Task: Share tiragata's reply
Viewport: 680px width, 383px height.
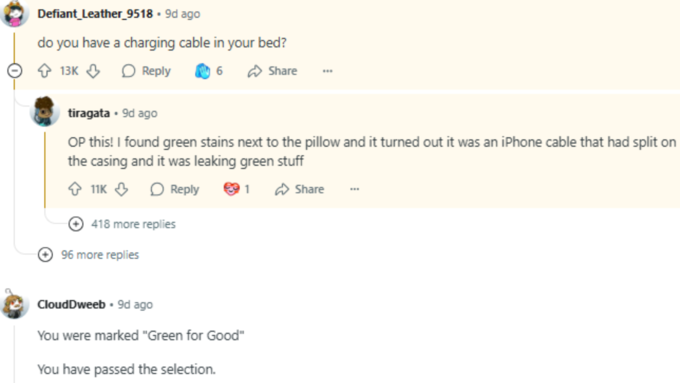Action: (299, 189)
